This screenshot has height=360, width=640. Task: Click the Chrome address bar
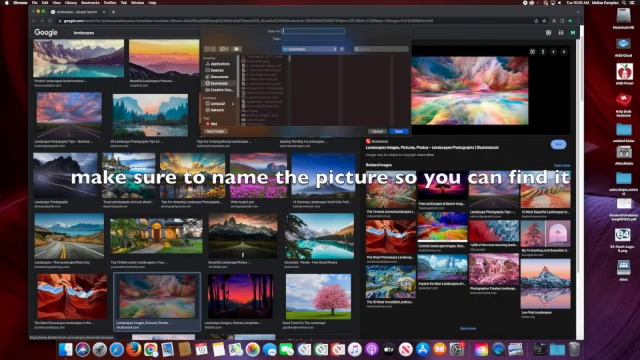coord(294,20)
